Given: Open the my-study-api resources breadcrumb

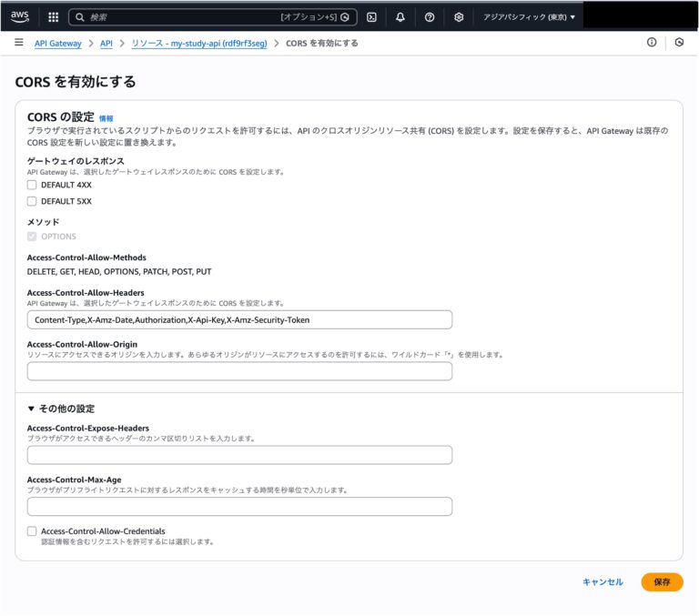Looking at the screenshot, I should [x=198, y=44].
